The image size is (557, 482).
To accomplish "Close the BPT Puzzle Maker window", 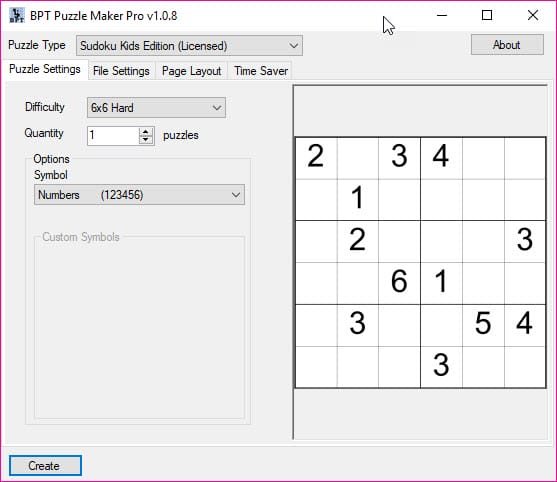I will 533,15.
